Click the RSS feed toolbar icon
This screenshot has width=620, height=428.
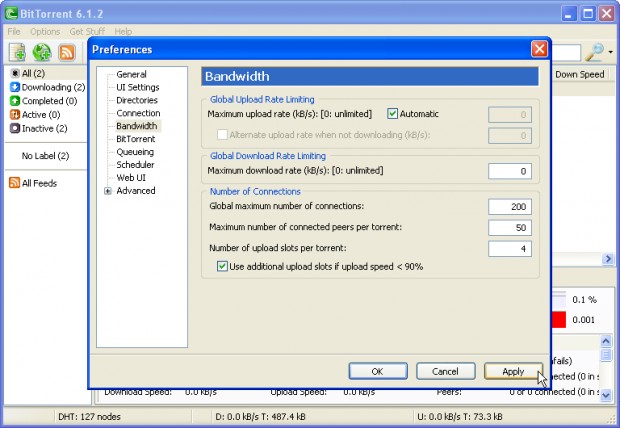tap(66, 52)
